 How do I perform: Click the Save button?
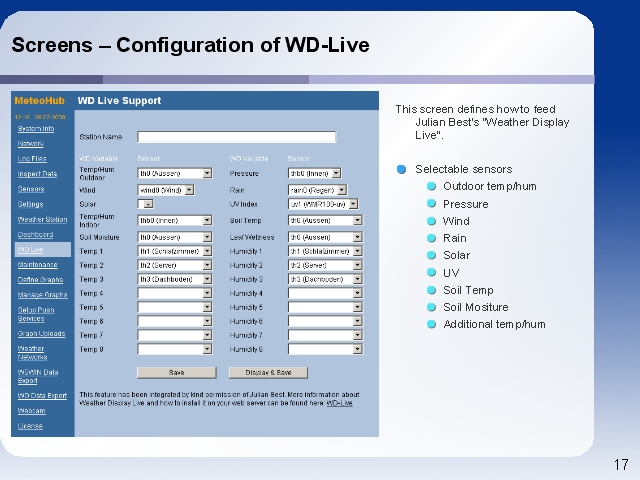pos(176,372)
